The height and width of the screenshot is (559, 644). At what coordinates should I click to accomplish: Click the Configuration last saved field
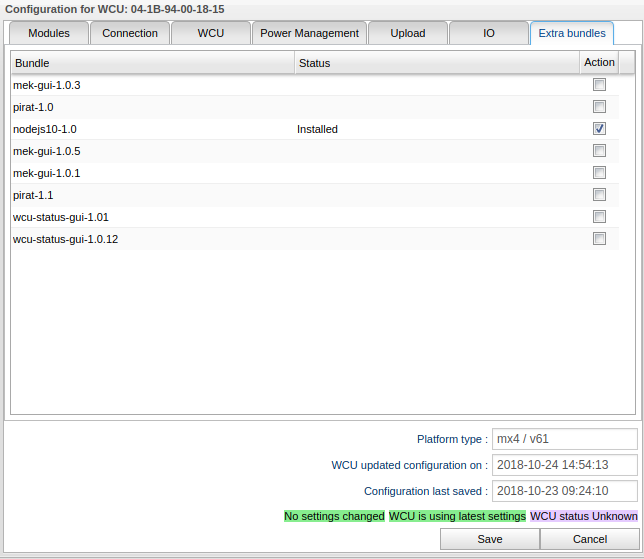[x=565, y=491]
